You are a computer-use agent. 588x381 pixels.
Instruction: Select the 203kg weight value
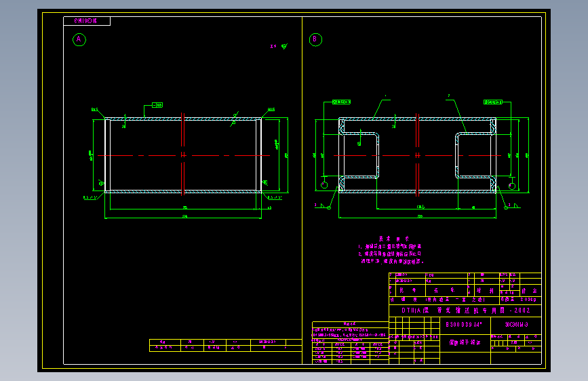[528, 300]
